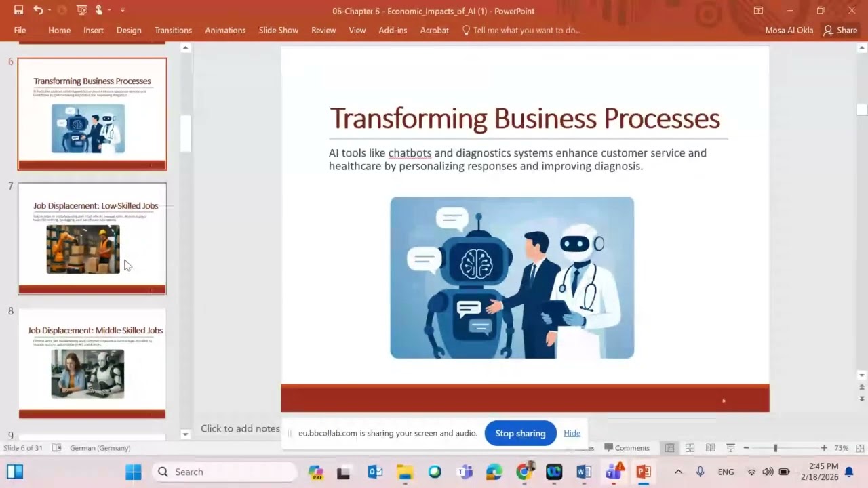
Task: Start Slide Show from status bar
Action: pos(730,448)
